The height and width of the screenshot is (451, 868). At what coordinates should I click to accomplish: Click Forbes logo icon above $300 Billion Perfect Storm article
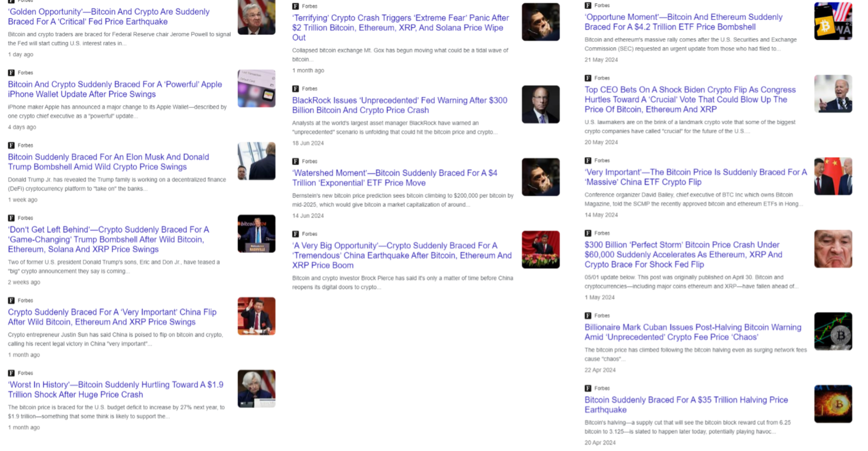tap(588, 233)
